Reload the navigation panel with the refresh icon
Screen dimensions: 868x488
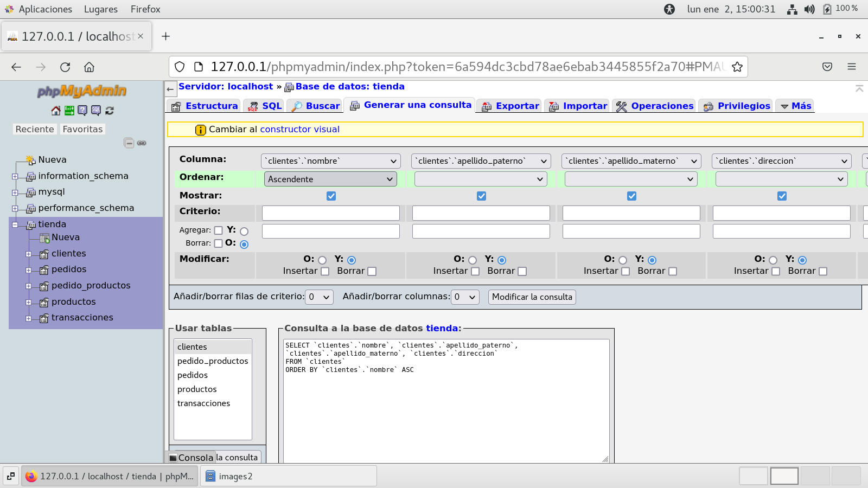[x=110, y=111]
